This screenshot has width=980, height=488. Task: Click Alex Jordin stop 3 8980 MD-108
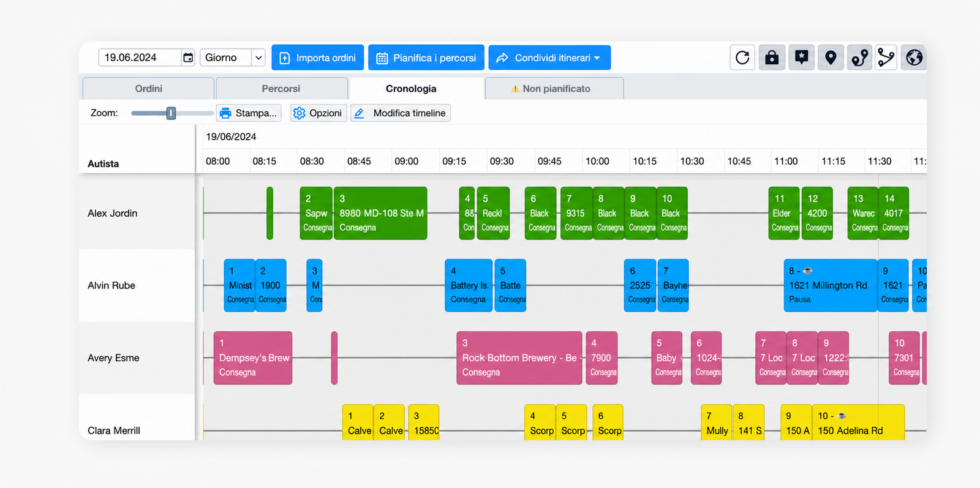click(380, 213)
